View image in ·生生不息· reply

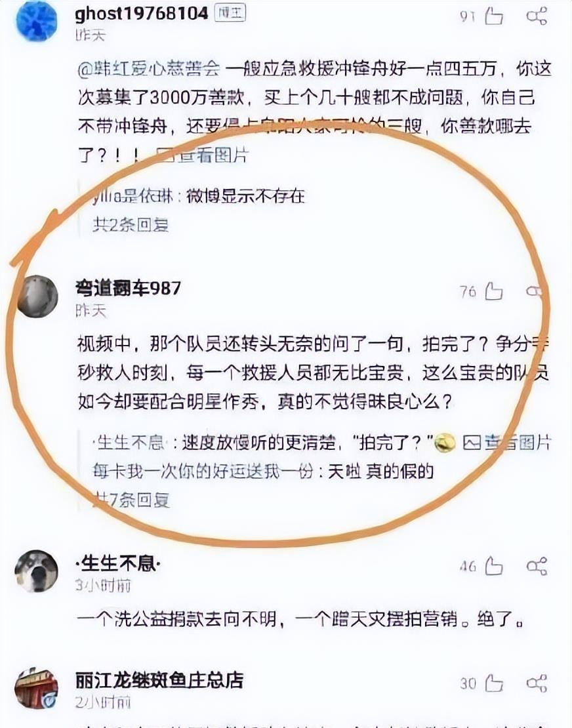(506, 443)
